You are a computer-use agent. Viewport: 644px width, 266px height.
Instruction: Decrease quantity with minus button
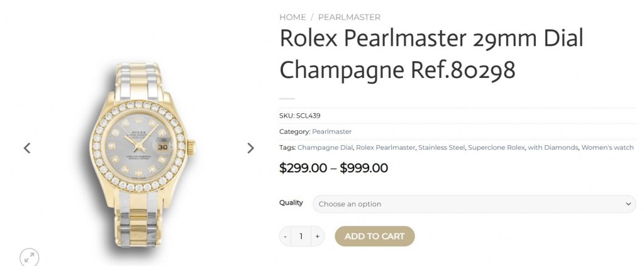click(286, 236)
